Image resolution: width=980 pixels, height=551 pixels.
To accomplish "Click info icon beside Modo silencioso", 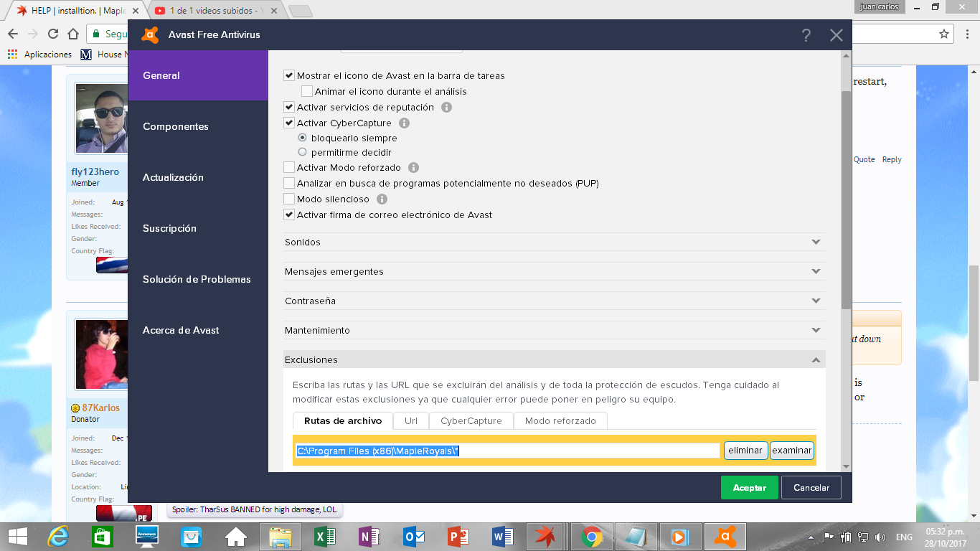I will 382,199.
